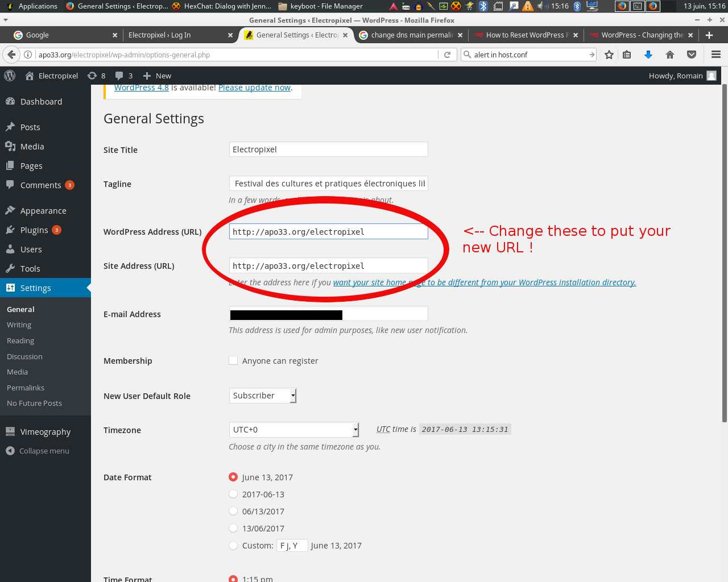Choose the 13/06/2017 date format option

[233, 528]
